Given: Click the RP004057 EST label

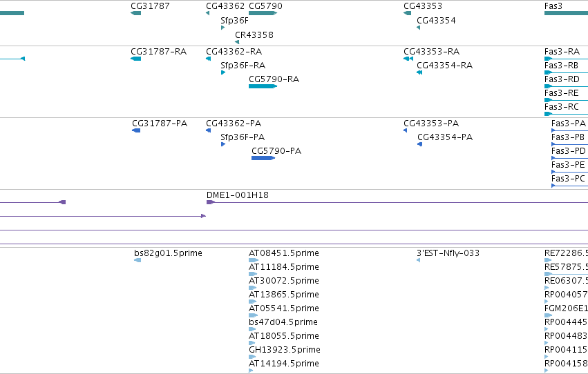Looking at the screenshot, I should click(x=566, y=295).
